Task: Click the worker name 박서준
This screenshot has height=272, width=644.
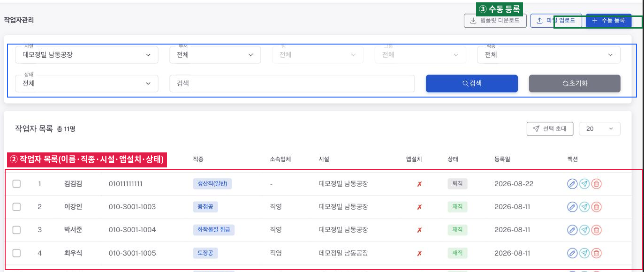Action: tap(73, 230)
